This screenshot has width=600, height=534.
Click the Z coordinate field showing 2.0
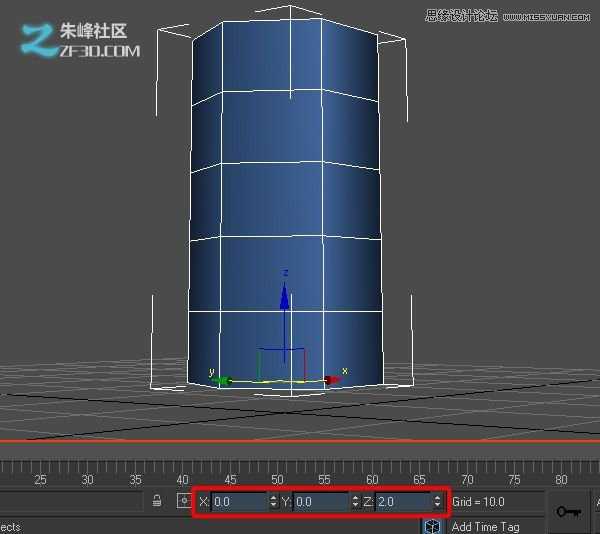(404, 501)
